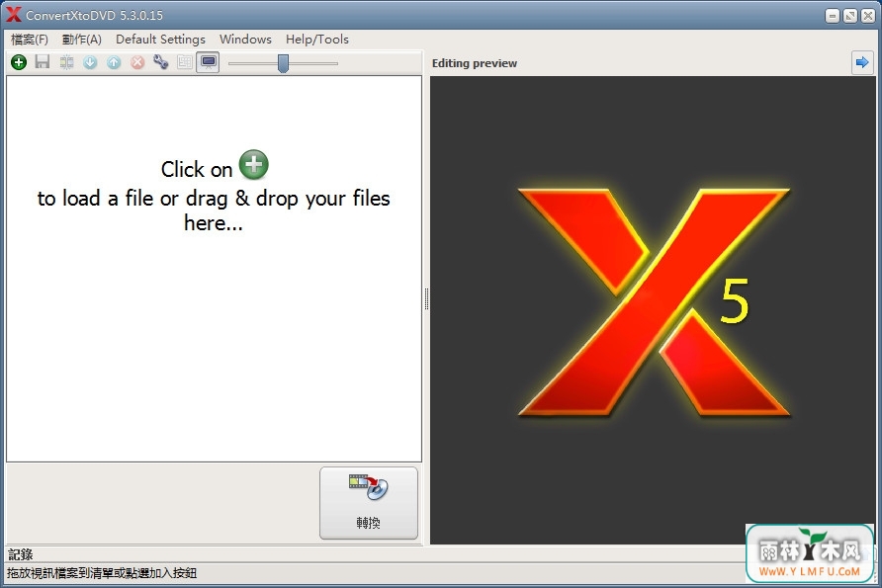Click the panel splitter grip between panes
Image resolution: width=882 pixels, height=588 pixels.
tap(426, 298)
